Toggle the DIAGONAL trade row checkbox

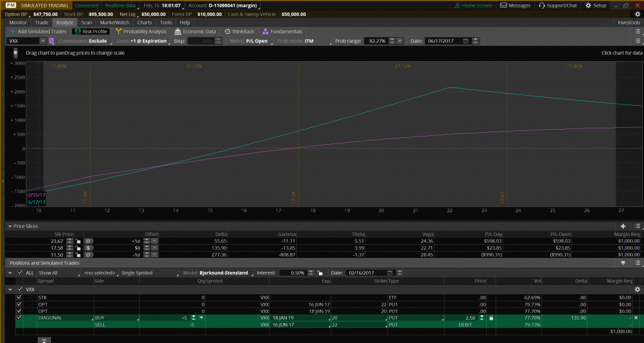point(18,318)
